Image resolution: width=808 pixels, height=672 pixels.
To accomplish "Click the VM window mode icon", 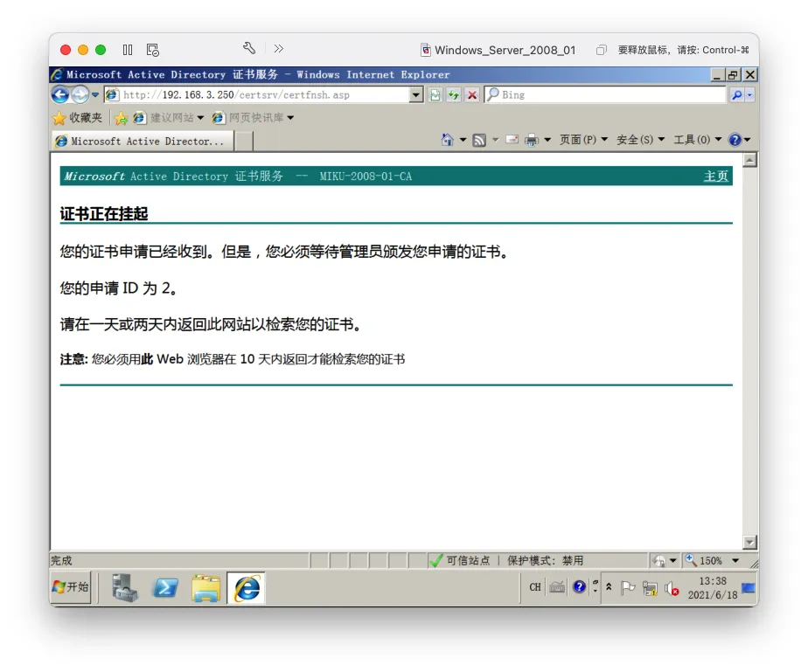I will tap(601, 50).
